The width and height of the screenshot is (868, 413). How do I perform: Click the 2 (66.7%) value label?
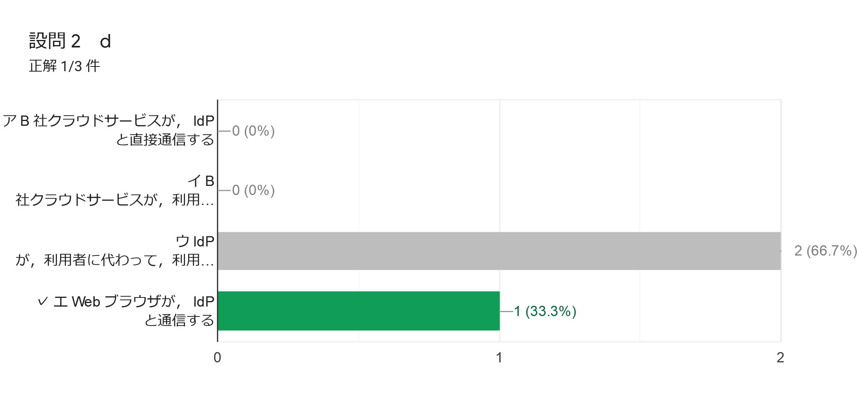pyautogui.click(x=826, y=251)
